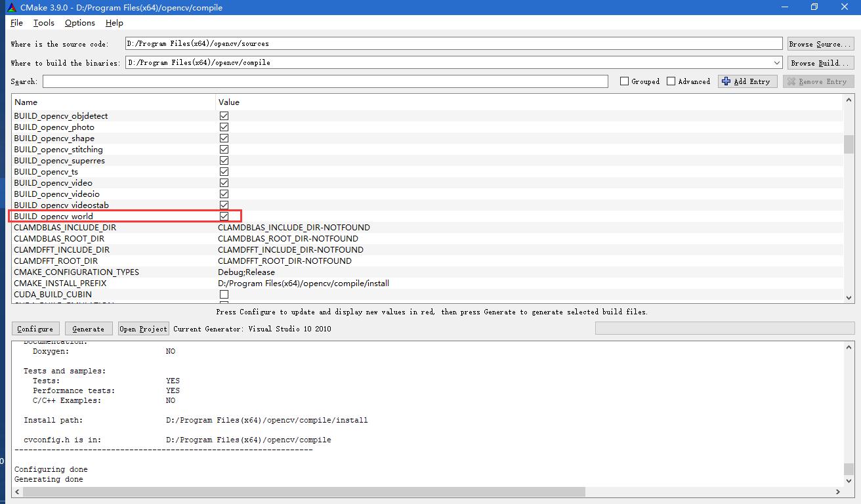Restore down the CMake window
This screenshot has width=861, height=504.
click(814, 7)
